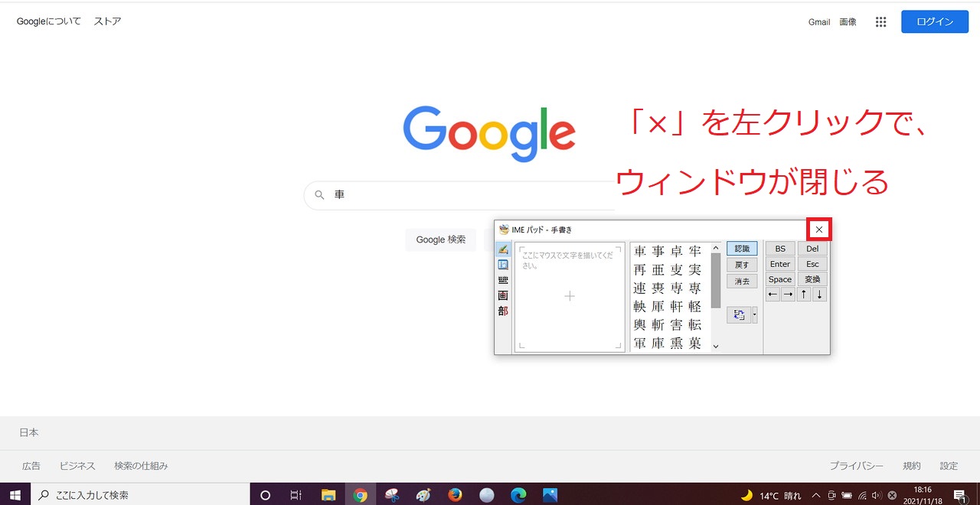Launch Firefox from the taskbar
Image resolution: width=980 pixels, height=505 pixels.
pyautogui.click(x=455, y=495)
